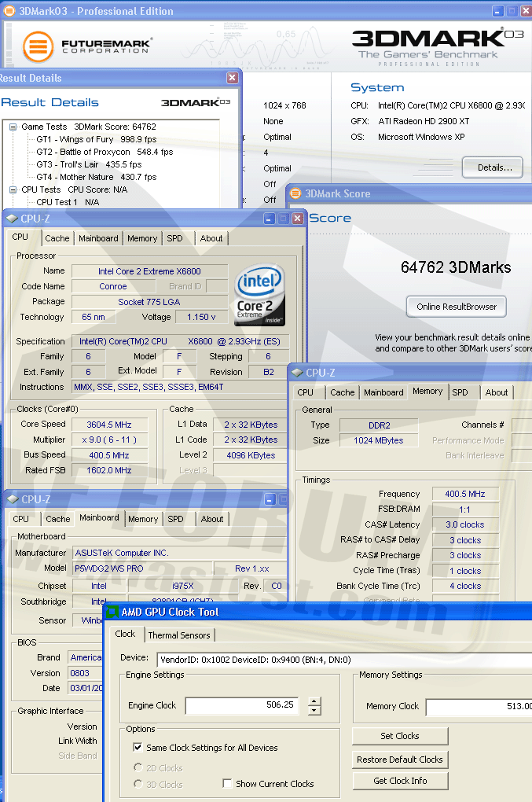The width and height of the screenshot is (532, 802).
Task: Click the Rated FSB 1602.0 MHz value
Action: (109, 470)
